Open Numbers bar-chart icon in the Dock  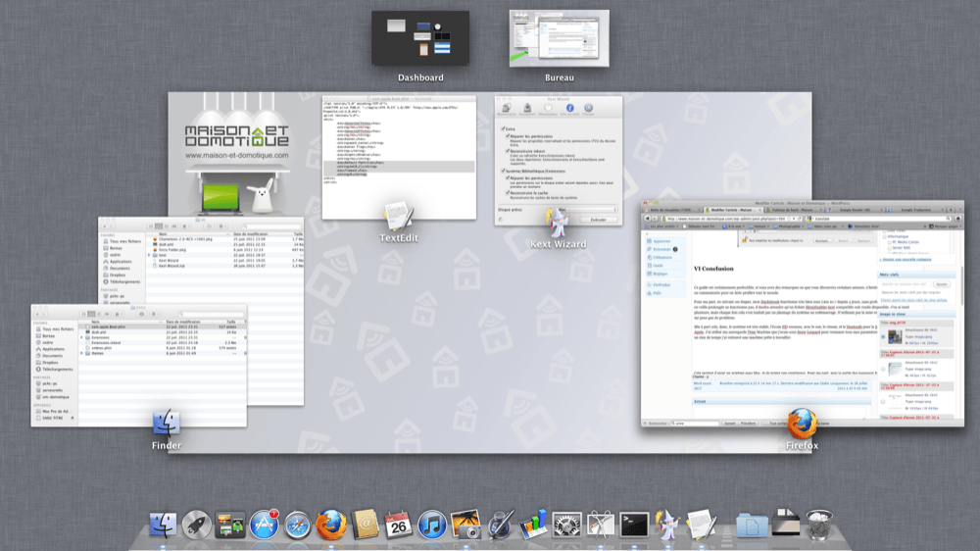[x=533, y=525]
